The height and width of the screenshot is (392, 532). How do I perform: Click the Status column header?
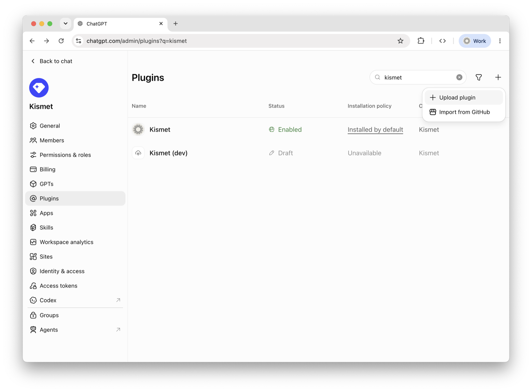[277, 106]
